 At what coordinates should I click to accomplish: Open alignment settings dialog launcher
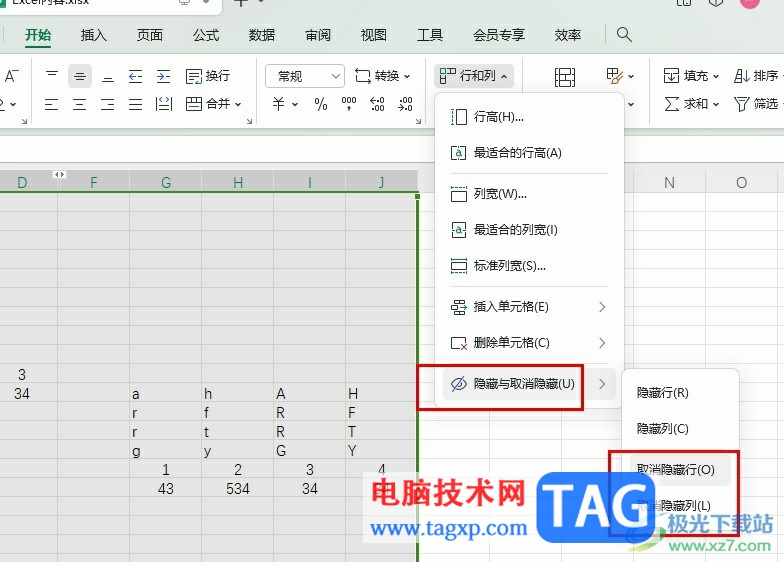point(249,121)
